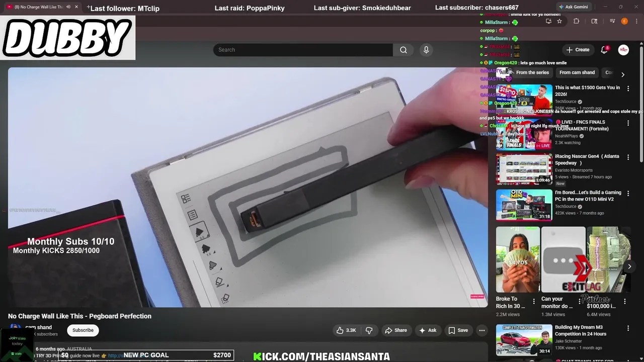This screenshot has width=644, height=362.
Task: Open options for 'Can your monitor do' short
Action: [x=580, y=302]
